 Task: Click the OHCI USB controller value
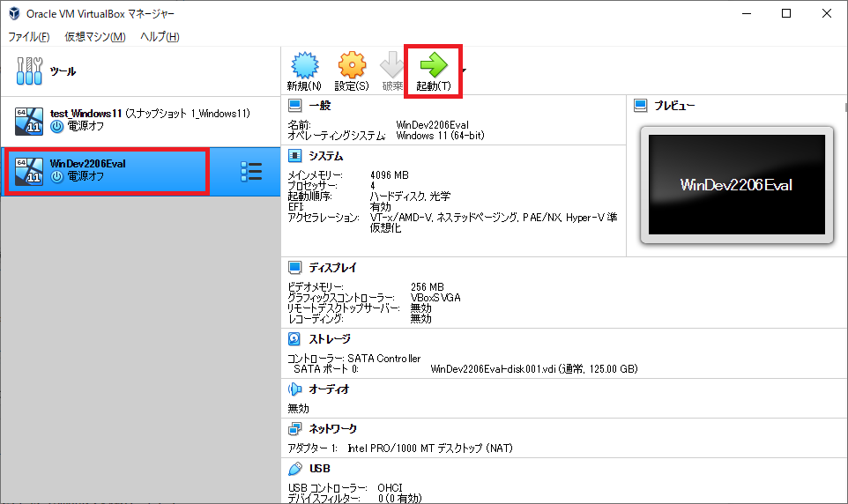390,488
